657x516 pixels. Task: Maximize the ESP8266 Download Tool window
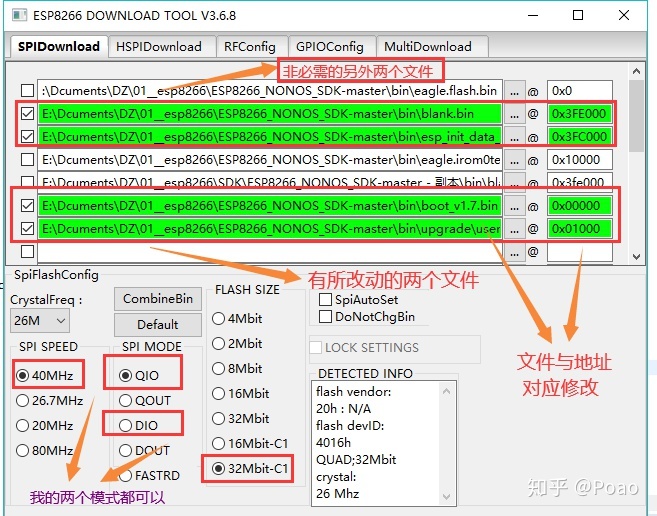click(578, 16)
